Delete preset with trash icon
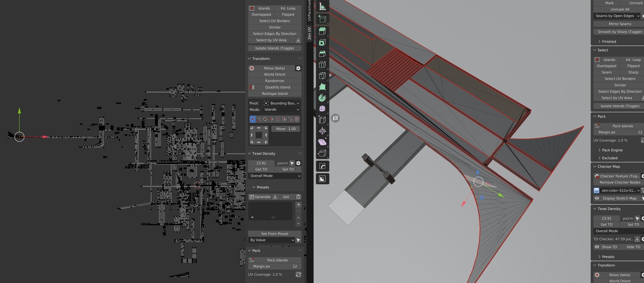 tap(298, 197)
